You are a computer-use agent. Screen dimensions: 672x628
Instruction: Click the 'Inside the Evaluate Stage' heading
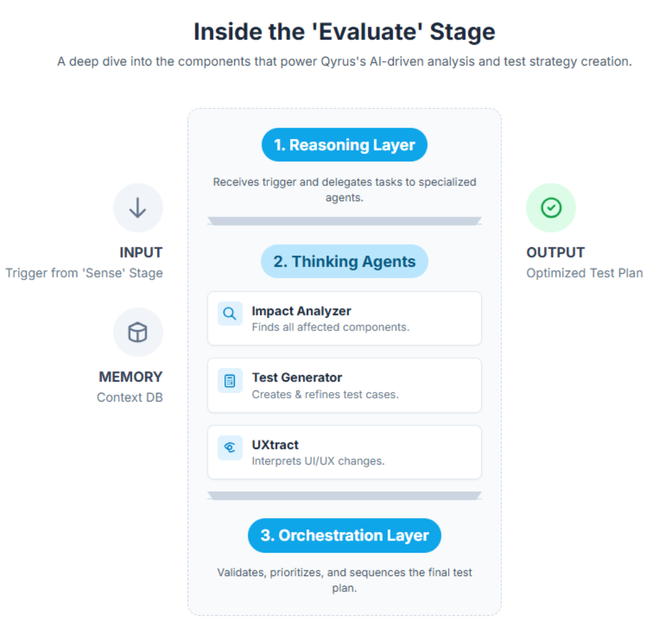click(344, 31)
